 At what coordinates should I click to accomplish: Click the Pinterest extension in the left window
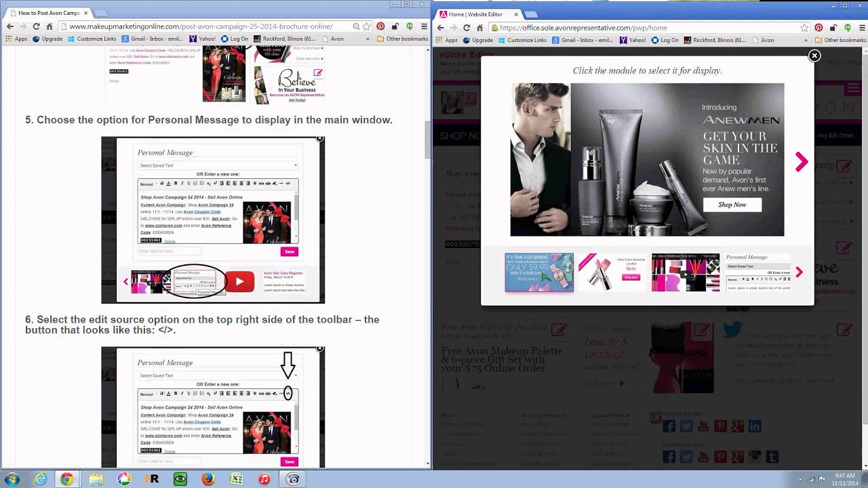point(380,26)
